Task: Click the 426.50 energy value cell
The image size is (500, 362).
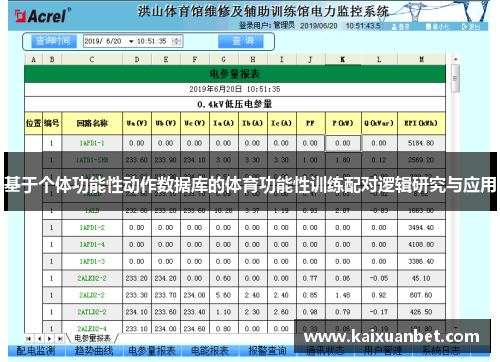Action: [x=421, y=312]
